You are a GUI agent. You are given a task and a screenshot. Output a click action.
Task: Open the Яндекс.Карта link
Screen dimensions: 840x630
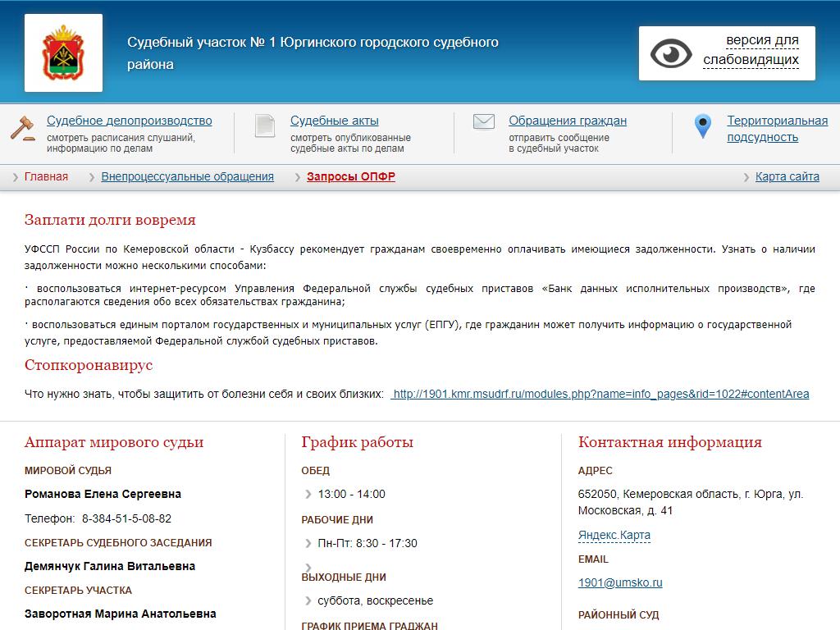point(614,536)
